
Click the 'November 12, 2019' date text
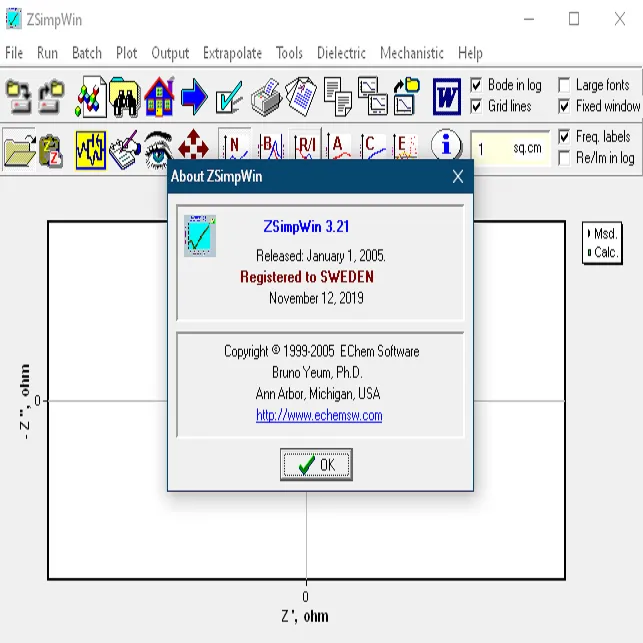coord(316,298)
